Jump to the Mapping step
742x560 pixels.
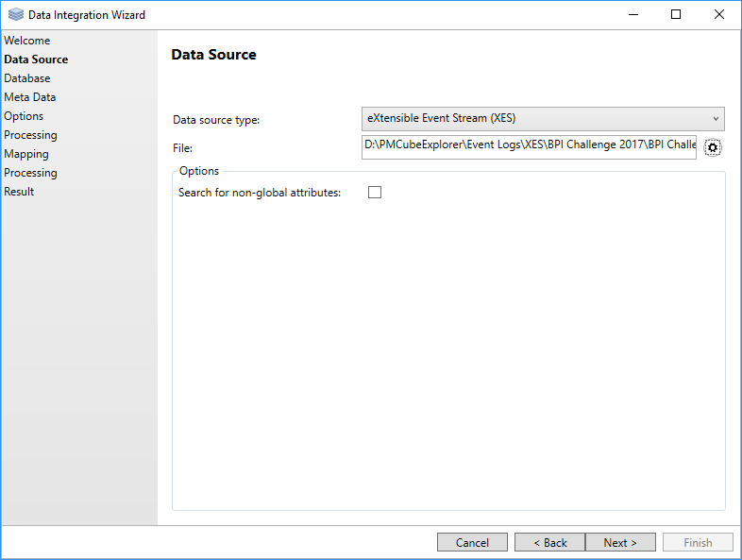point(26,154)
